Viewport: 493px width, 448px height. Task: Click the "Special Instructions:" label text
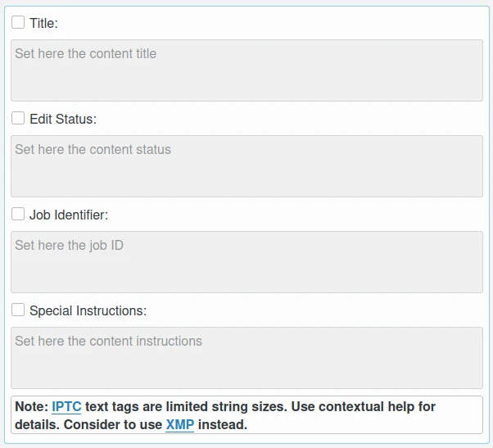[88, 311]
